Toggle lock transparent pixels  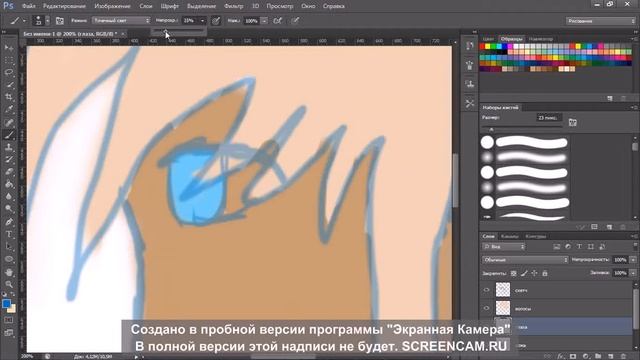tap(513, 273)
